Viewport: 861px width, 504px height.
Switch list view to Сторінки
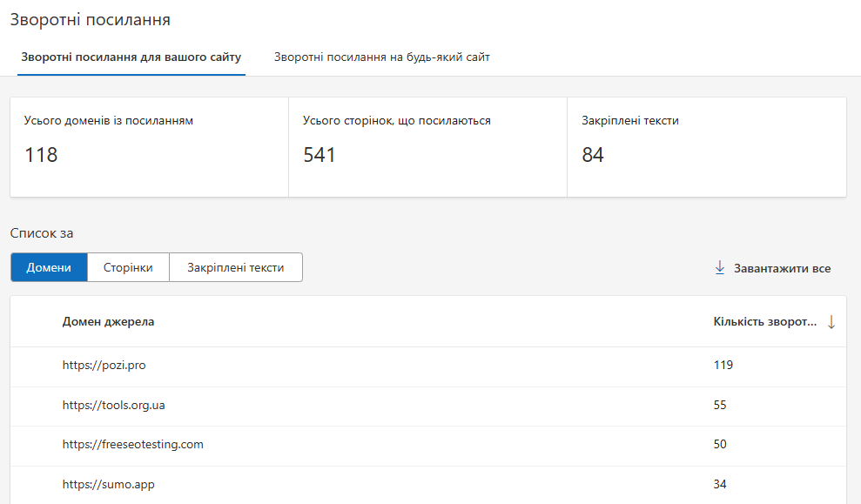pos(128,268)
